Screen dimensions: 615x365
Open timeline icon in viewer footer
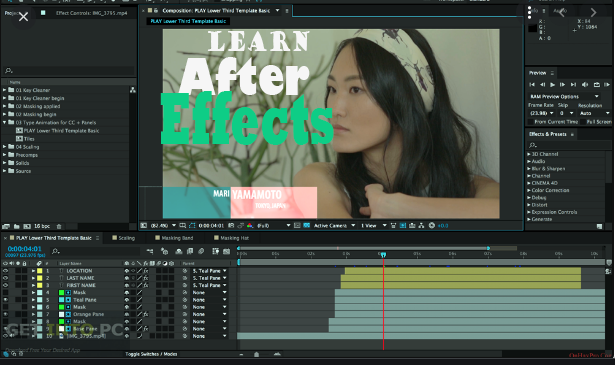pyautogui.click(x=412, y=225)
